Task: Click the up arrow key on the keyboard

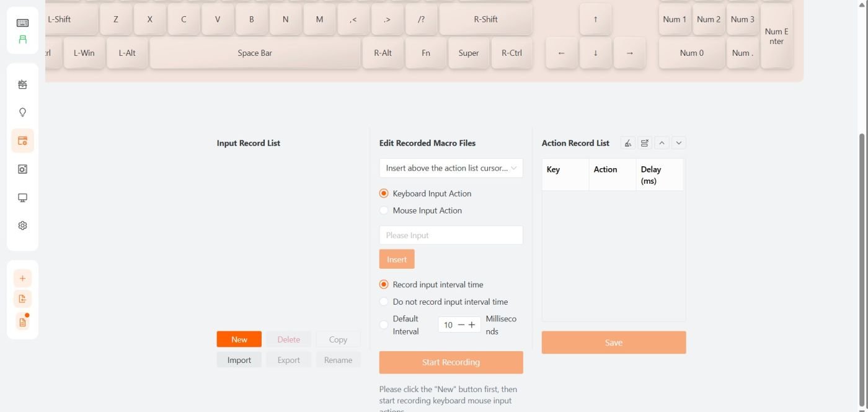Action: [595, 19]
